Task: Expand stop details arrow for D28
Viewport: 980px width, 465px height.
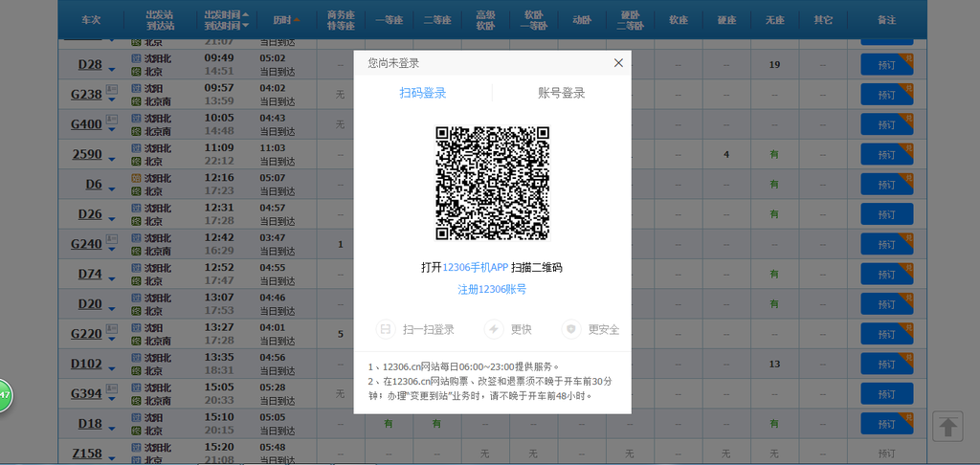Action: tap(112, 70)
